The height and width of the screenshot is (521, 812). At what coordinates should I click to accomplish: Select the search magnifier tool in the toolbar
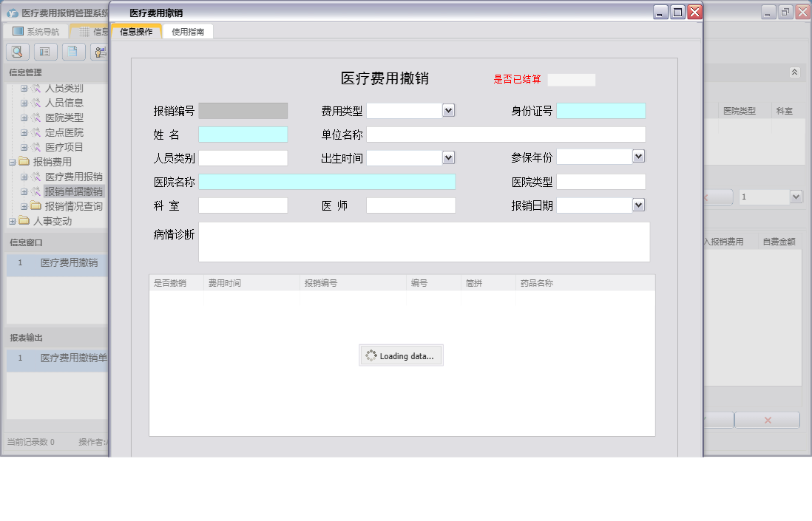point(16,52)
